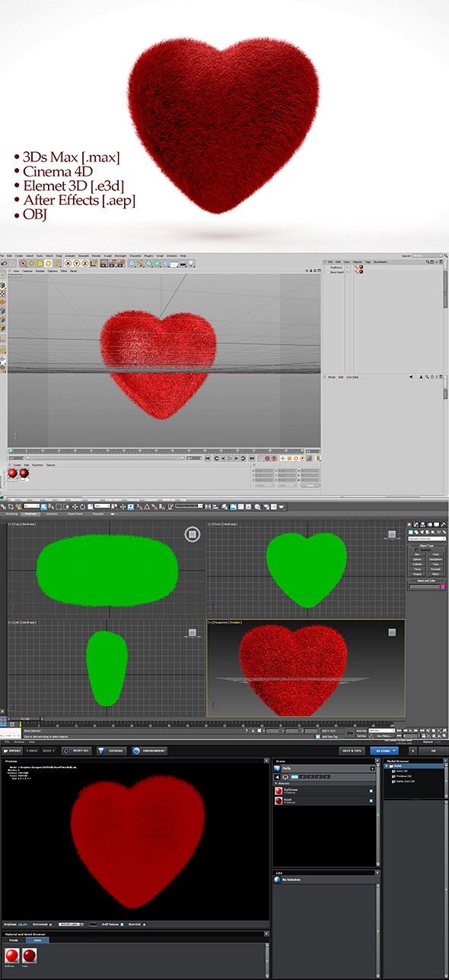Toggle the Environment checkbox below preview
This screenshot has height=980, width=449.
51,924
